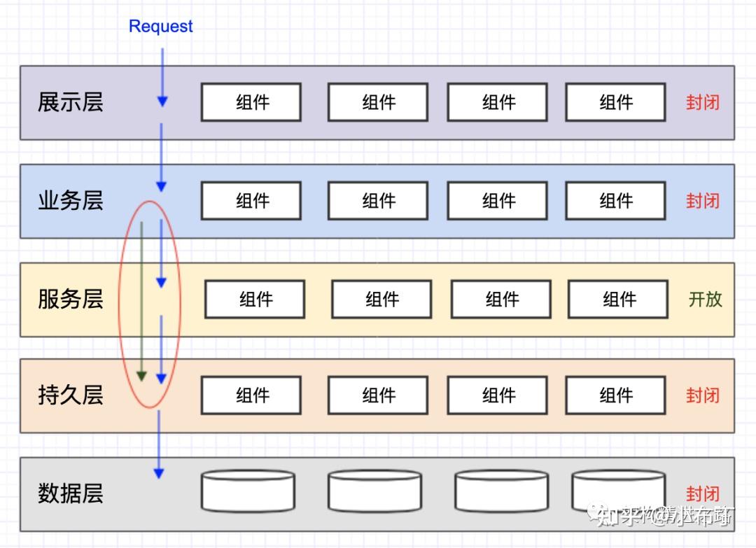Pick the last 组件 box in 业务层 row
756x548 pixels.
coord(616,200)
